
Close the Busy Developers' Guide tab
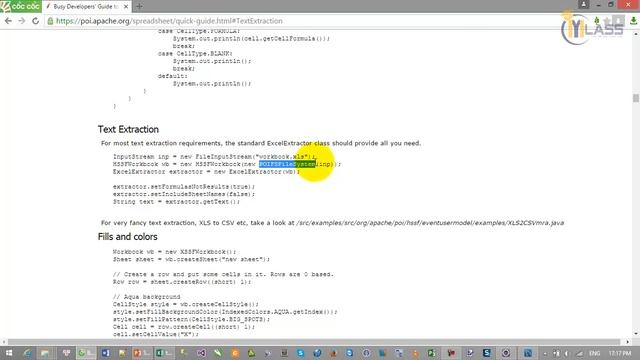click(x=126, y=7)
